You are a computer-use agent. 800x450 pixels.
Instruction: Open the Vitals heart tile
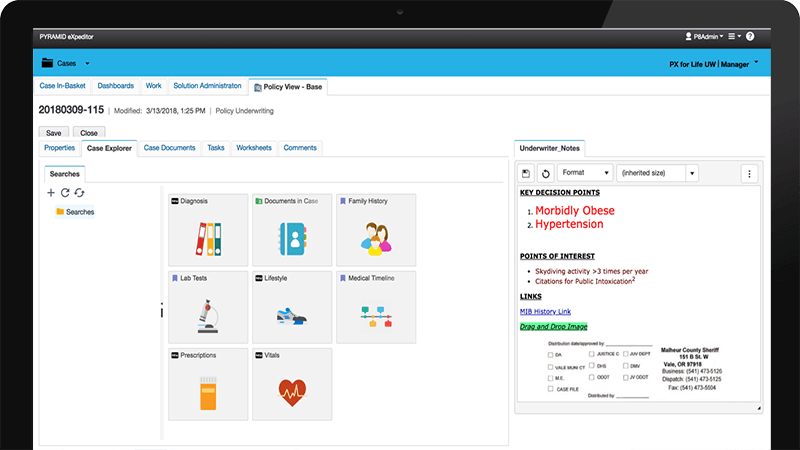292,384
